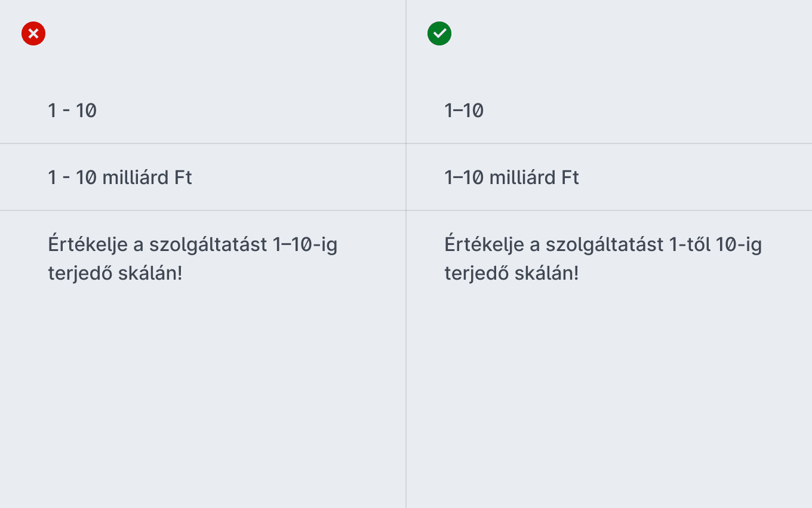Click the correct '1–10 milliárd Ft' row

[609, 178]
